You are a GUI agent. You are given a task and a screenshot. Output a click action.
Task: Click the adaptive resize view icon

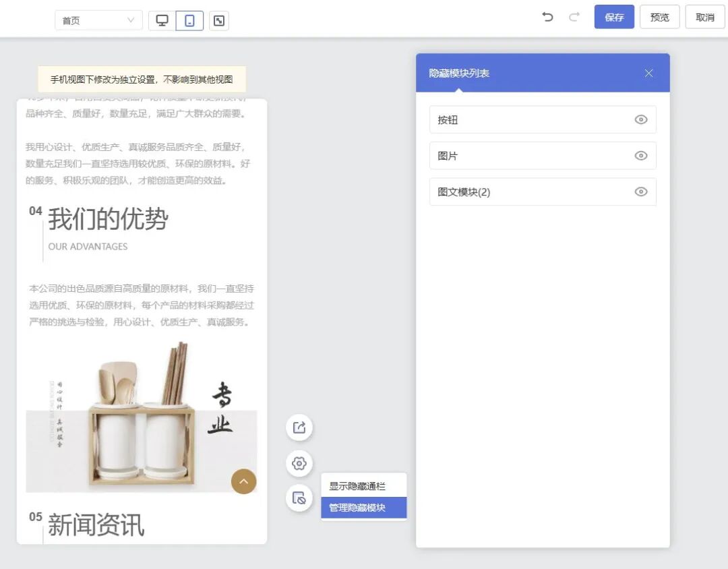(219, 20)
